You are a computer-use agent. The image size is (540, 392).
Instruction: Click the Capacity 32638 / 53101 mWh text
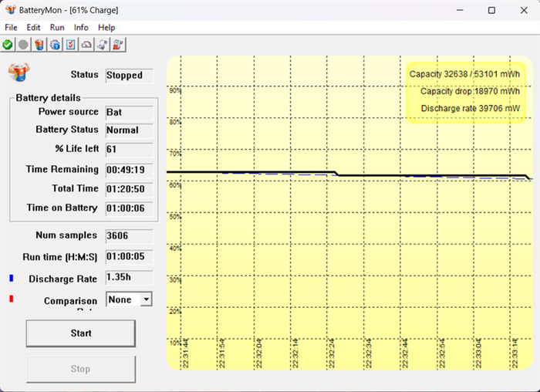(464, 74)
